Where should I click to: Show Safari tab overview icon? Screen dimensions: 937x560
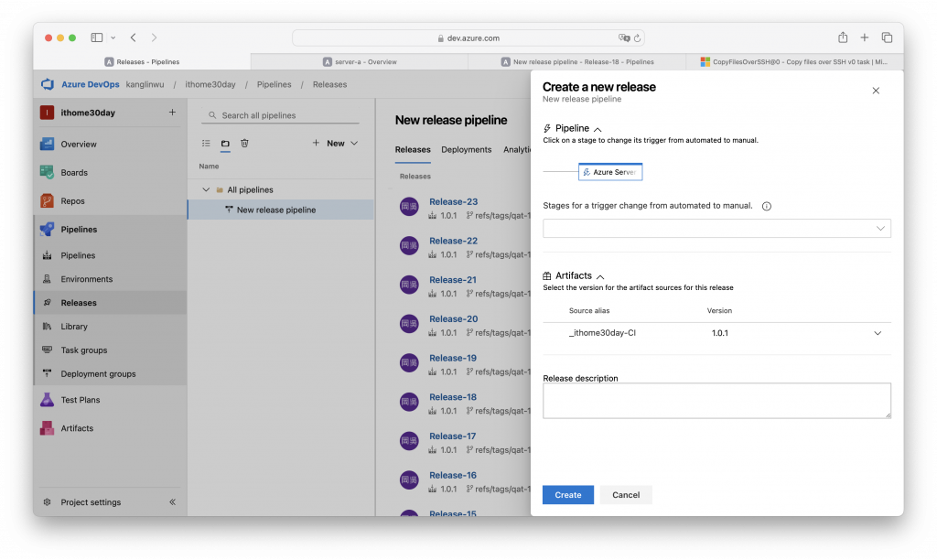887,38
